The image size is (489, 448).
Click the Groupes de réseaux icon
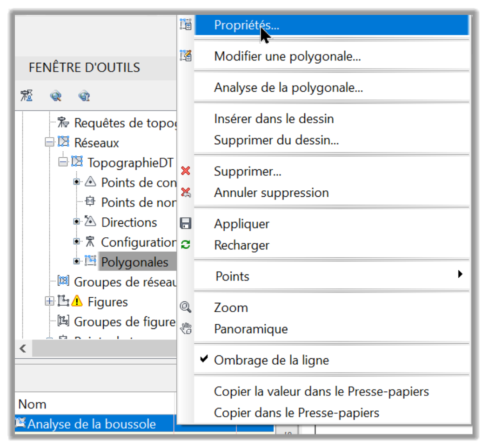tap(64, 281)
